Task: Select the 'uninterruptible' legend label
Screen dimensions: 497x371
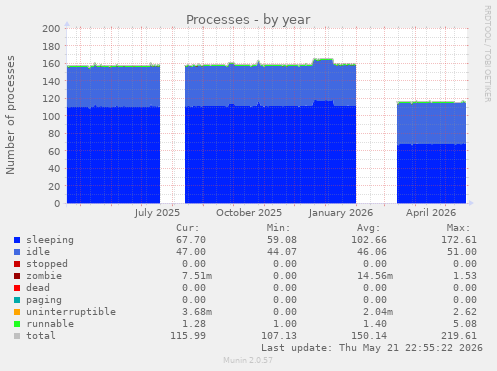Action: pyautogui.click(x=71, y=312)
